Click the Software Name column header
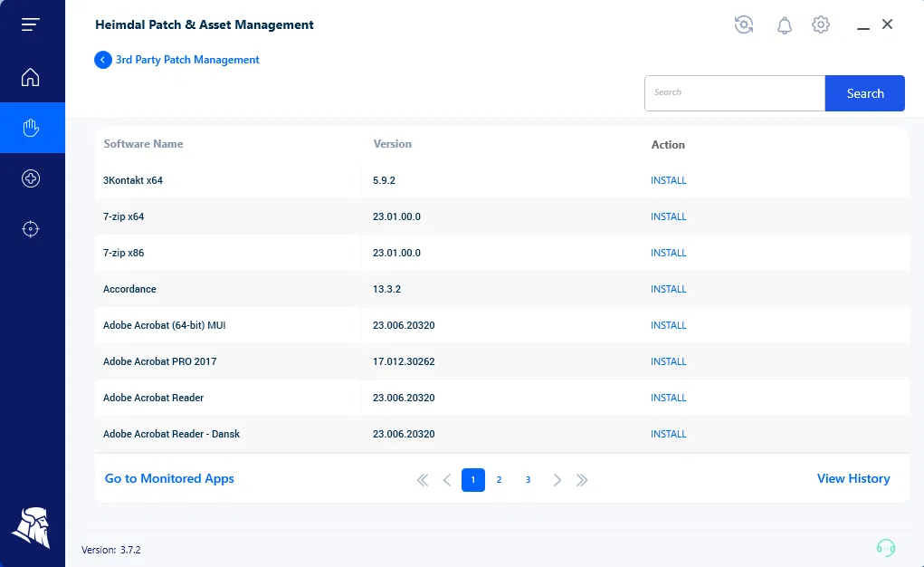The width and height of the screenshot is (924, 567). coord(143,144)
